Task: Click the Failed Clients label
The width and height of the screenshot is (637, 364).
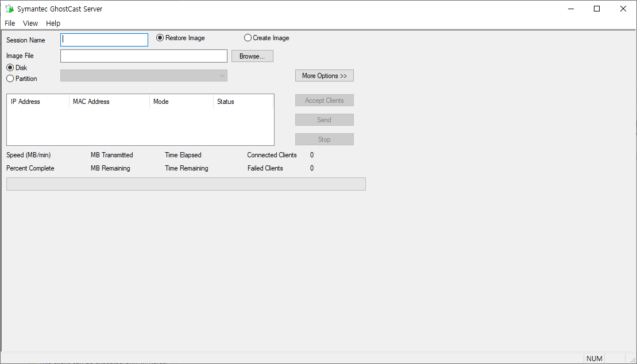Action: coord(265,168)
